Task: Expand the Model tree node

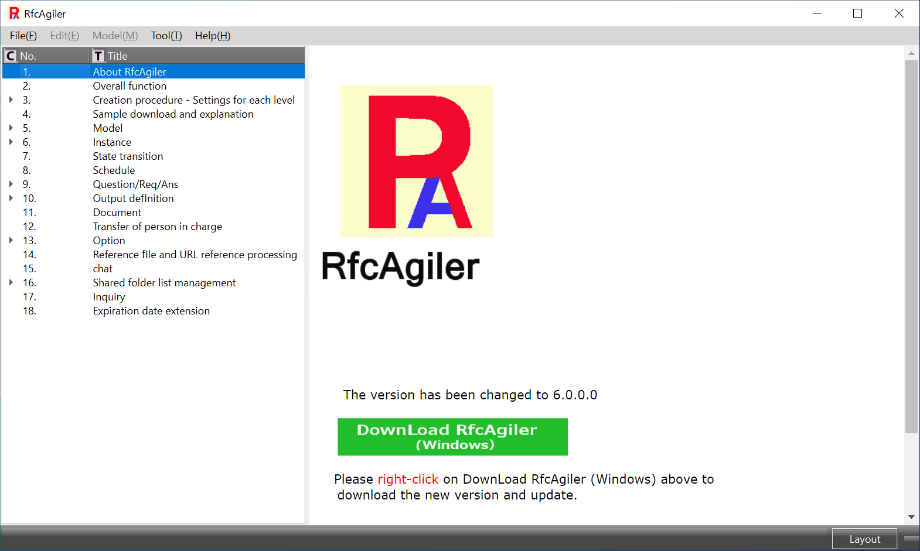Action: [11, 128]
